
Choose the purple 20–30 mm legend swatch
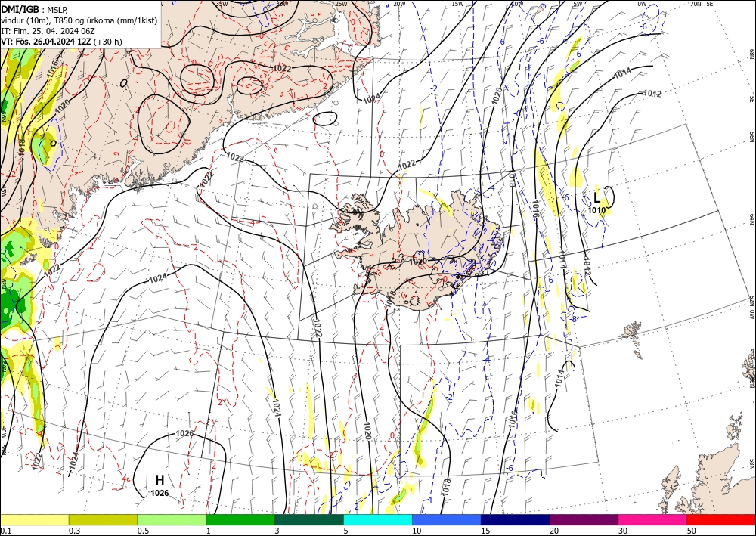point(584,519)
